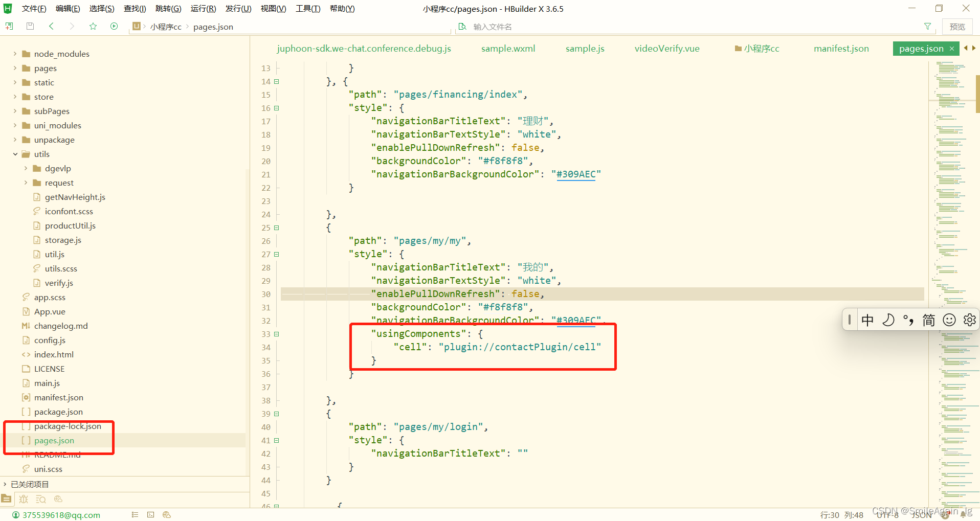Open changelog.md file

tap(61, 326)
